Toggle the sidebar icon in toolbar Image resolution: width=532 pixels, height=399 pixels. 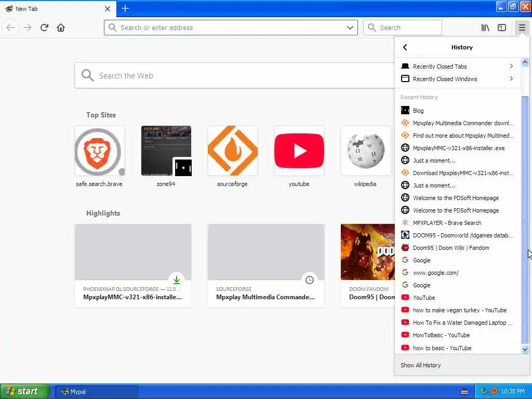pyautogui.click(x=502, y=28)
